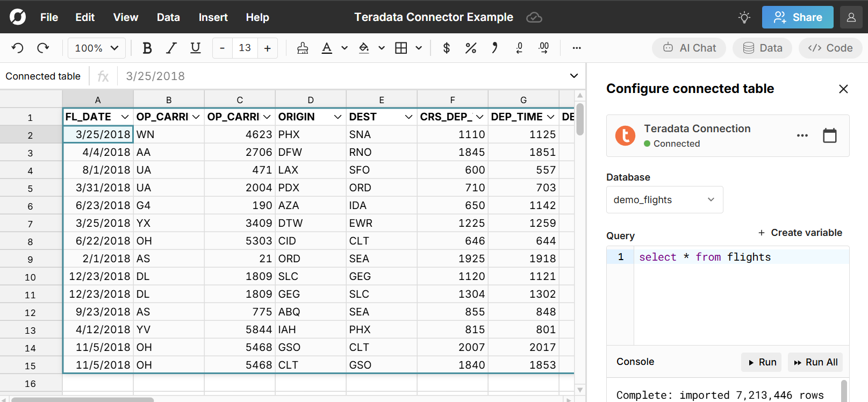The height and width of the screenshot is (402, 868).
Task: Toggle italic formatting
Action: [x=171, y=48]
